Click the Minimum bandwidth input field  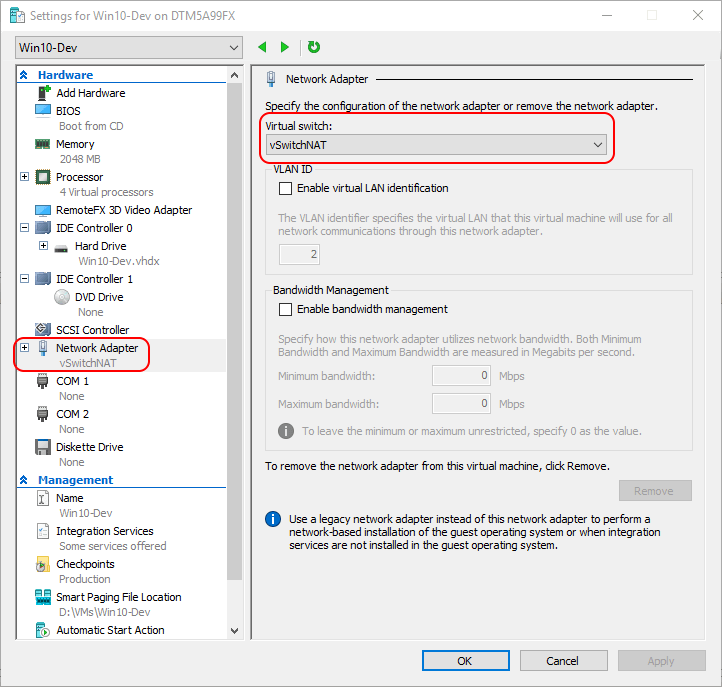(461, 376)
